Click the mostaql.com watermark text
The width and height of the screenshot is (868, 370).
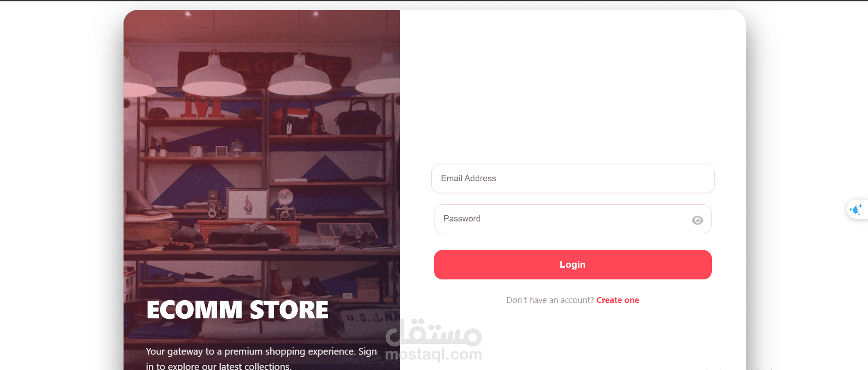434,354
